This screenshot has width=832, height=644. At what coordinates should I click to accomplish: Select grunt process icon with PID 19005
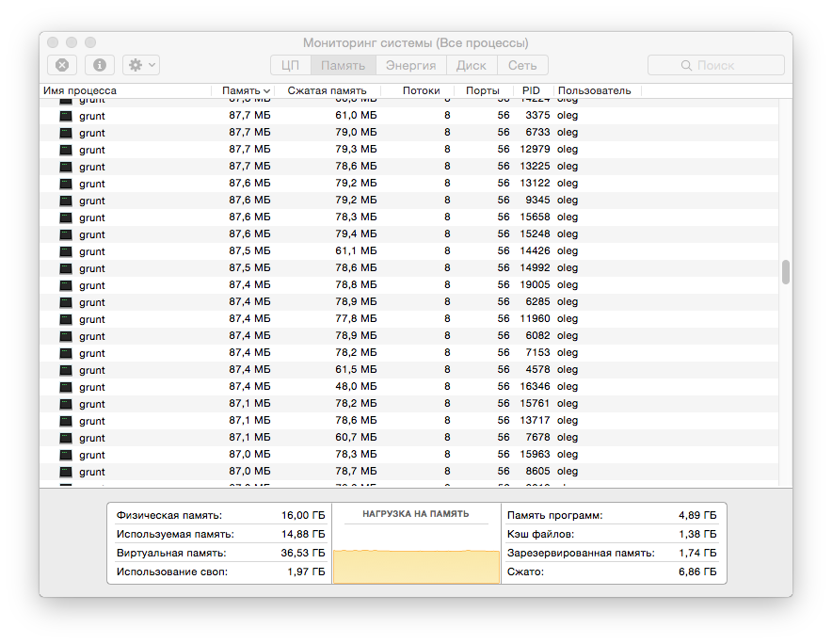pos(66,285)
